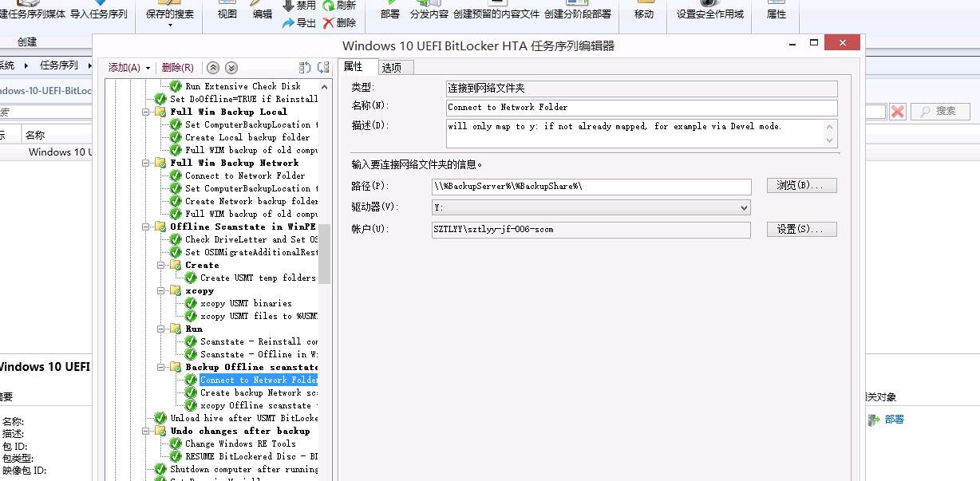
Task: Click the move step up double-chevron icon
Action: click(x=213, y=68)
